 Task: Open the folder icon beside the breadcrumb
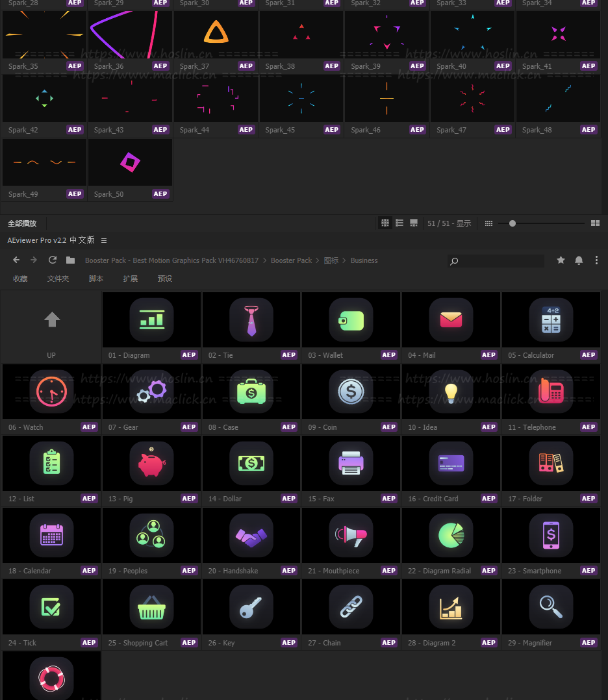70,260
